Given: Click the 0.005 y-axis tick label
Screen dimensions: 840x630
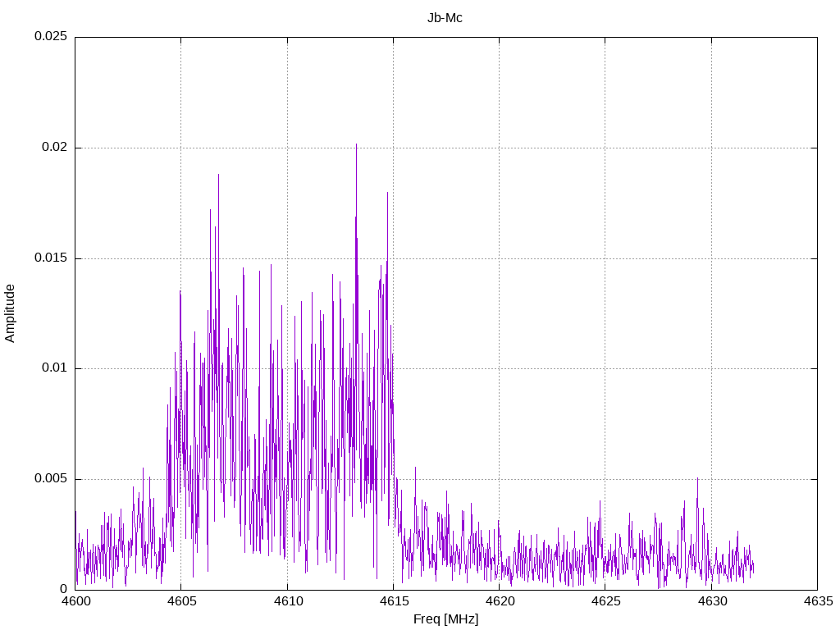Looking at the screenshot, I should click(x=50, y=479).
